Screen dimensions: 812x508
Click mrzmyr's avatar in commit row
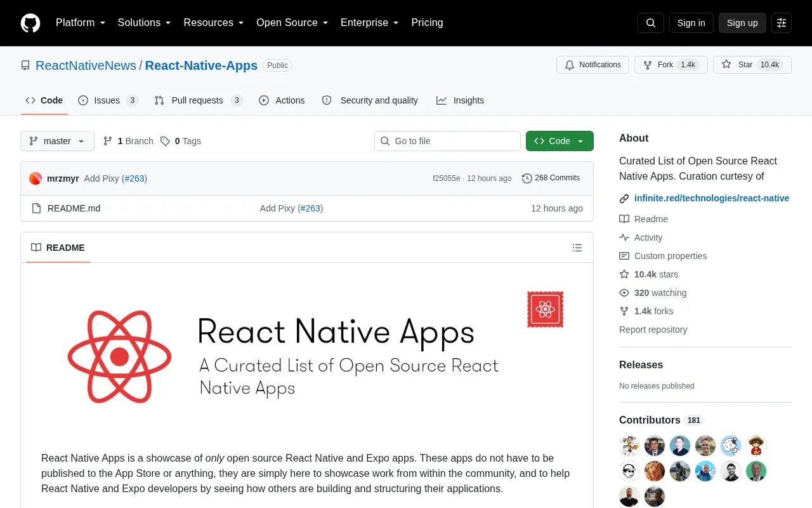click(36, 178)
